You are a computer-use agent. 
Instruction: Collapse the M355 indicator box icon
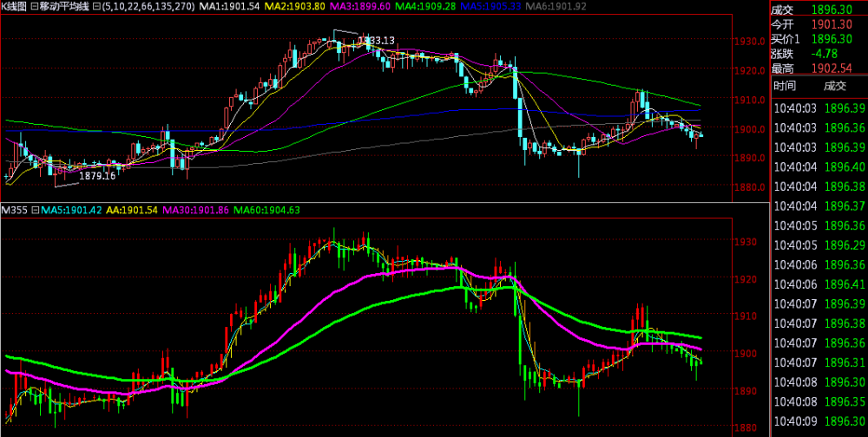[35, 210]
